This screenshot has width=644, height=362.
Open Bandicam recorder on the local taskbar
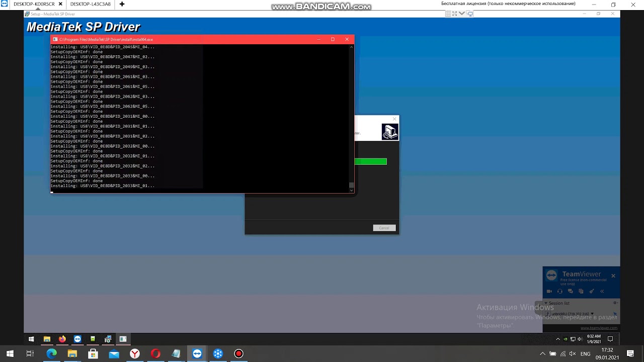pyautogui.click(x=238, y=354)
